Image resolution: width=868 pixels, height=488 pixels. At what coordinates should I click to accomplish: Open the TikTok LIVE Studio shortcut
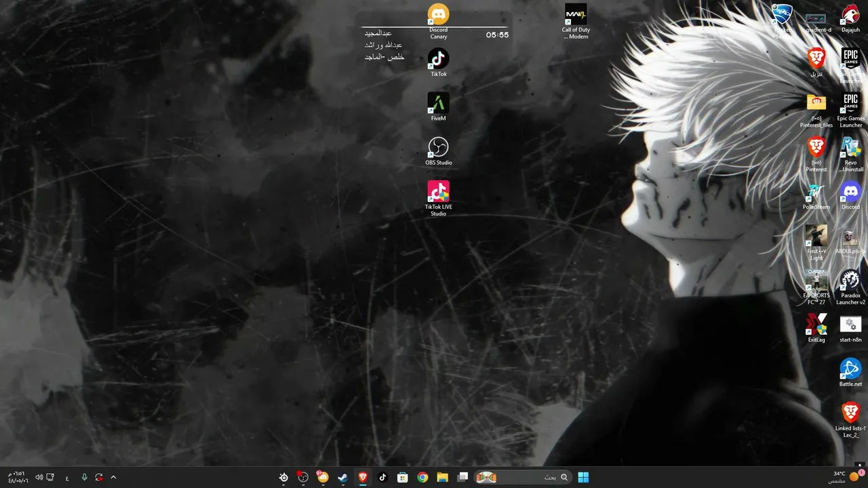click(x=438, y=198)
